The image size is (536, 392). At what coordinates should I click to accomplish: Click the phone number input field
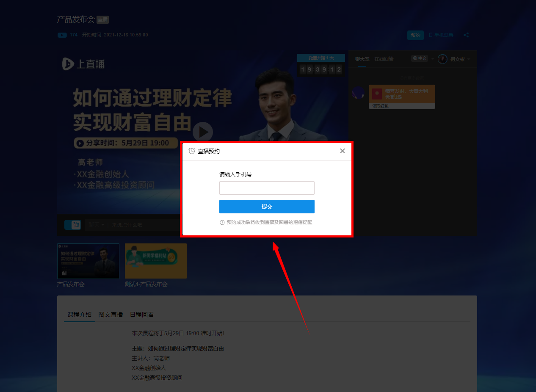[267, 188]
